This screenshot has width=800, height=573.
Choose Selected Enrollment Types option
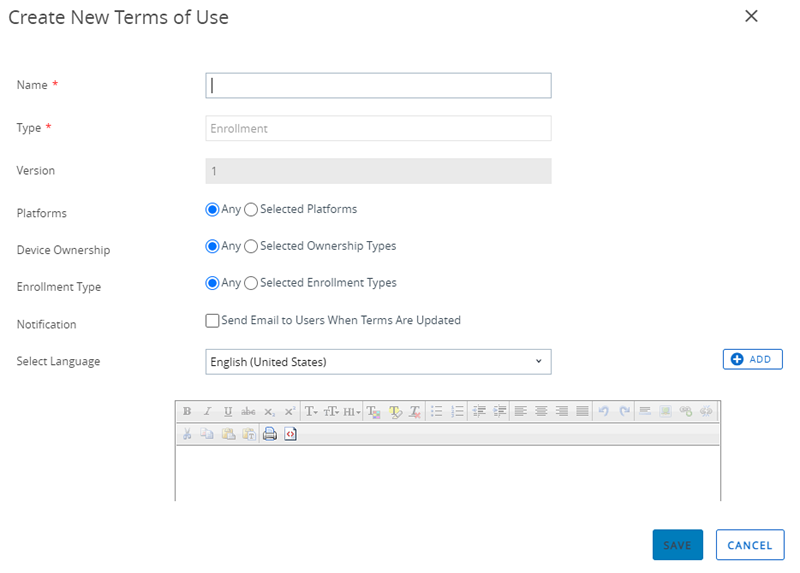point(251,283)
